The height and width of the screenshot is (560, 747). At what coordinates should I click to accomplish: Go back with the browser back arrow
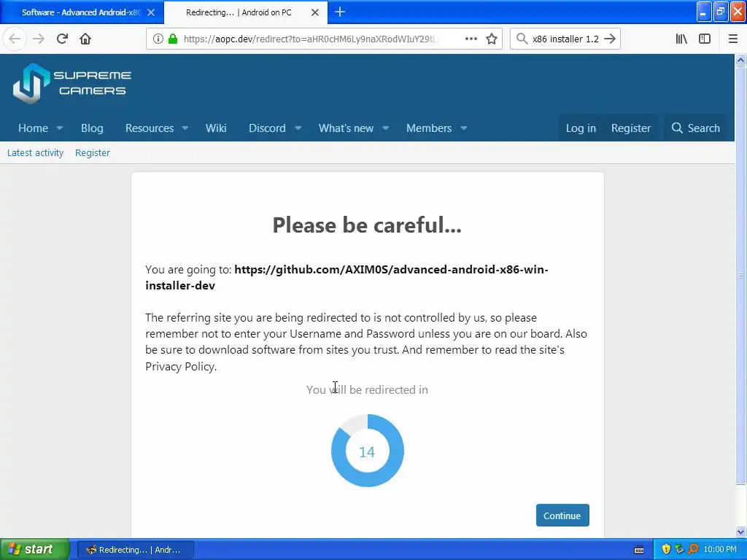coord(15,39)
